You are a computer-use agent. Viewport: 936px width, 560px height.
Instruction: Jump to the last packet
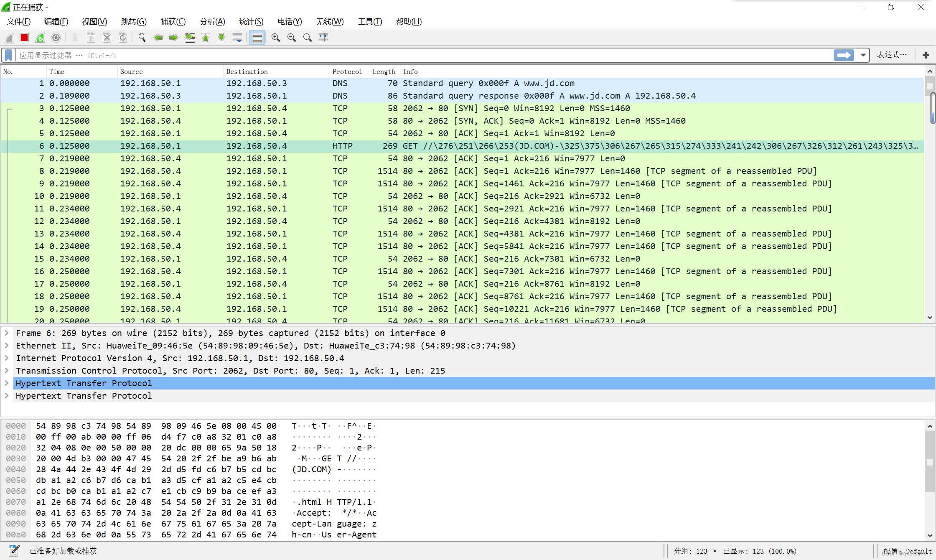click(x=221, y=38)
